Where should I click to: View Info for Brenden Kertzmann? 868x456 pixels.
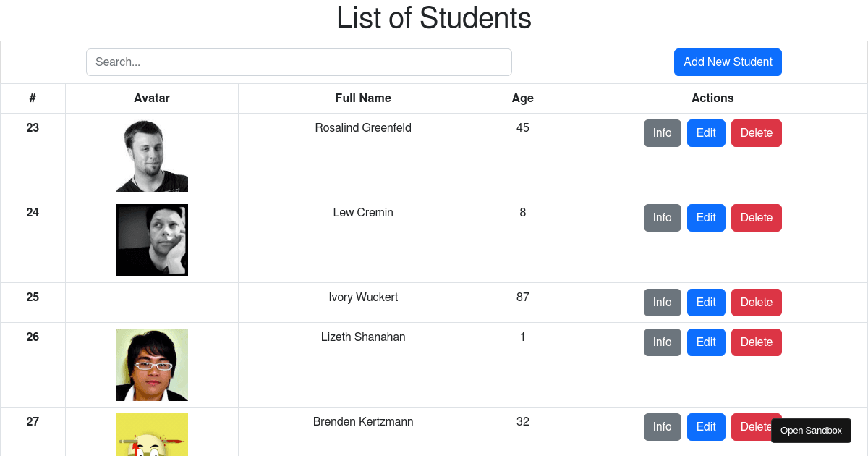663,427
